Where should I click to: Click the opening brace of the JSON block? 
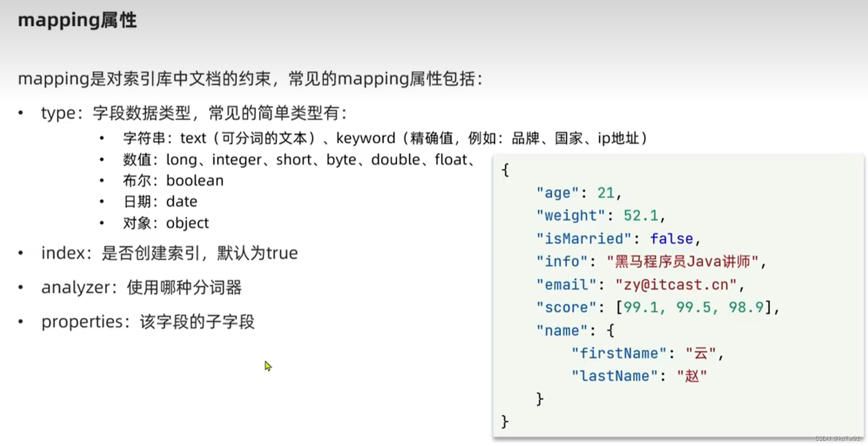click(x=505, y=170)
